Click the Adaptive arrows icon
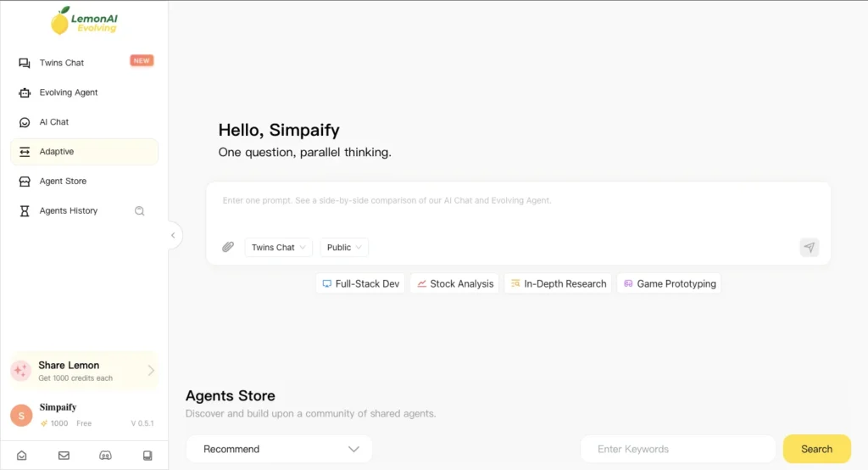This screenshot has height=470, width=868. pyautogui.click(x=25, y=152)
